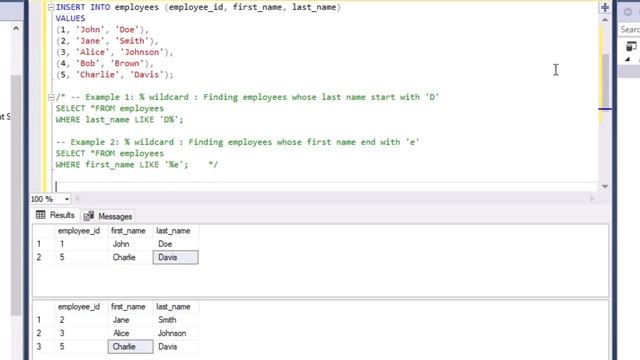The height and width of the screenshot is (360, 640).
Task: Click the left panel vertical scrollbar
Action: point(16,195)
